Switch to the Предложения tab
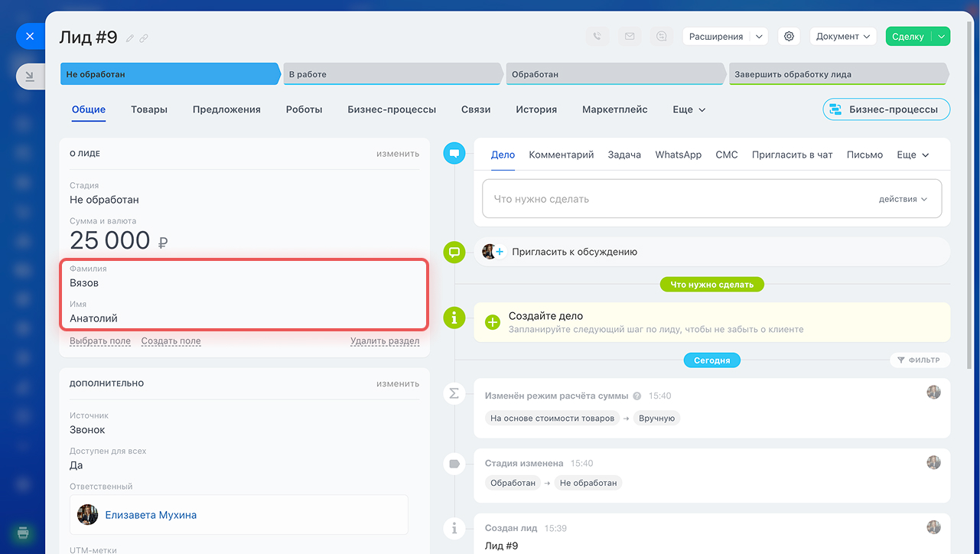 226,109
